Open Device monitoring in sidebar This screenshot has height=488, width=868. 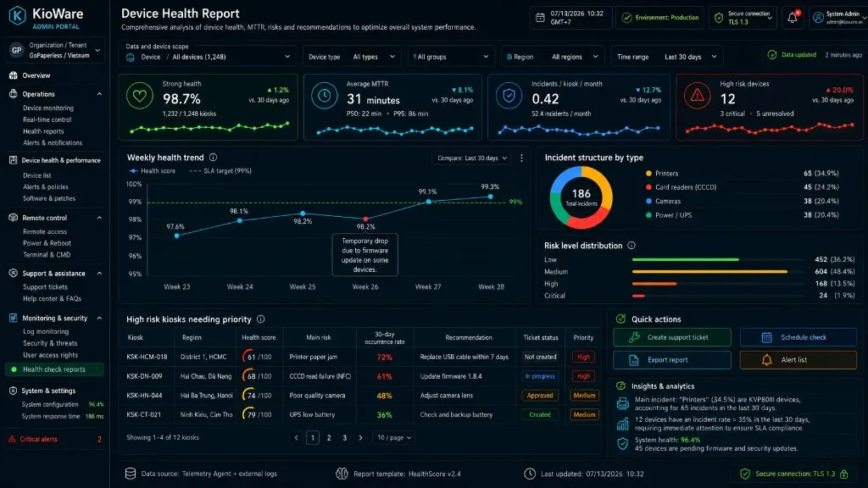click(x=48, y=108)
